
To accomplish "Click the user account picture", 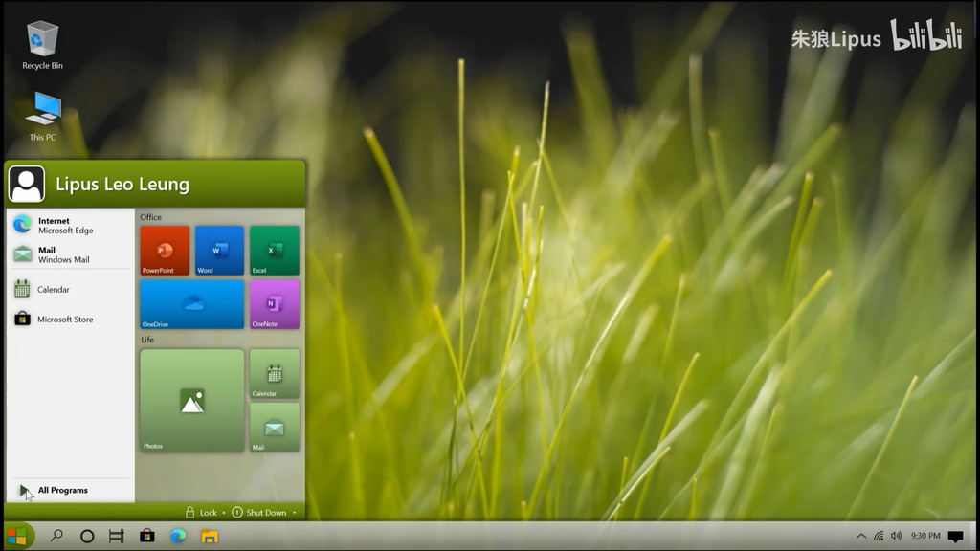I will 27,184.
